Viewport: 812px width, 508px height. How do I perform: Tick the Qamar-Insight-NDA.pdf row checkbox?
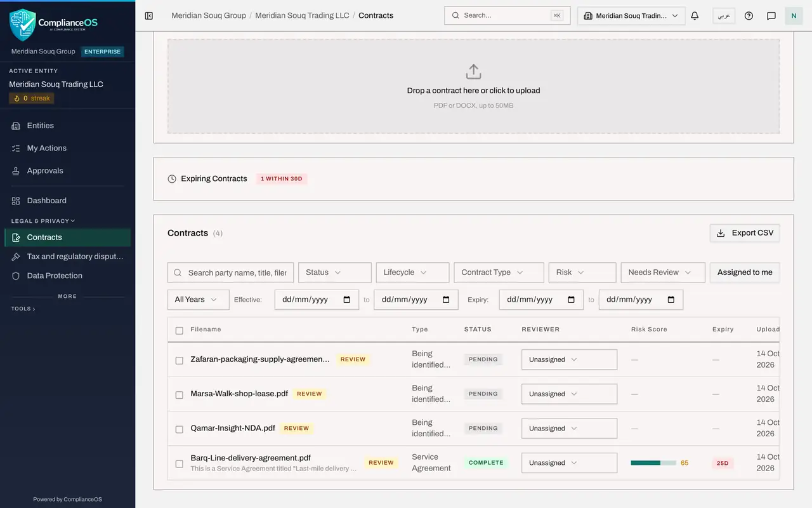click(179, 429)
